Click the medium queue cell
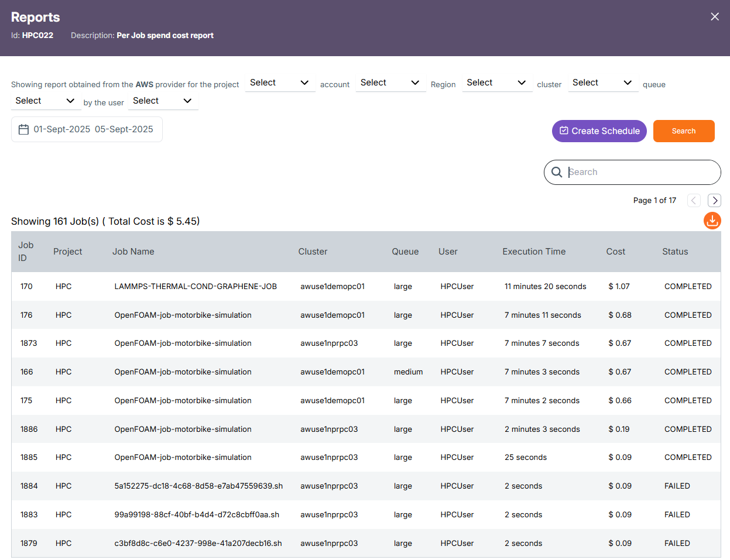730x560 pixels. 408,372
